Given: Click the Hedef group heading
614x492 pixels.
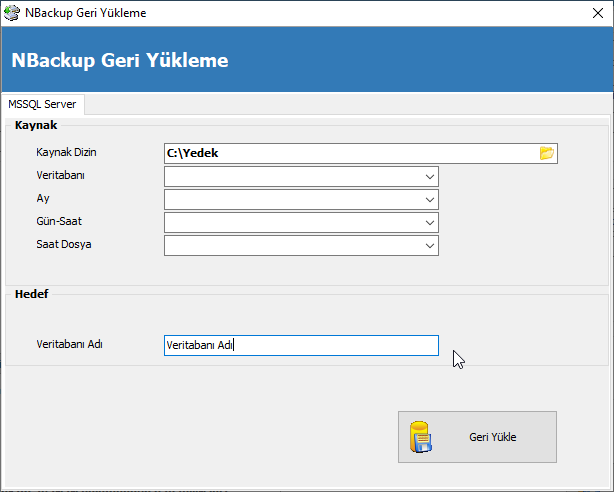Looking at the screenshot, I should (31, 294).
